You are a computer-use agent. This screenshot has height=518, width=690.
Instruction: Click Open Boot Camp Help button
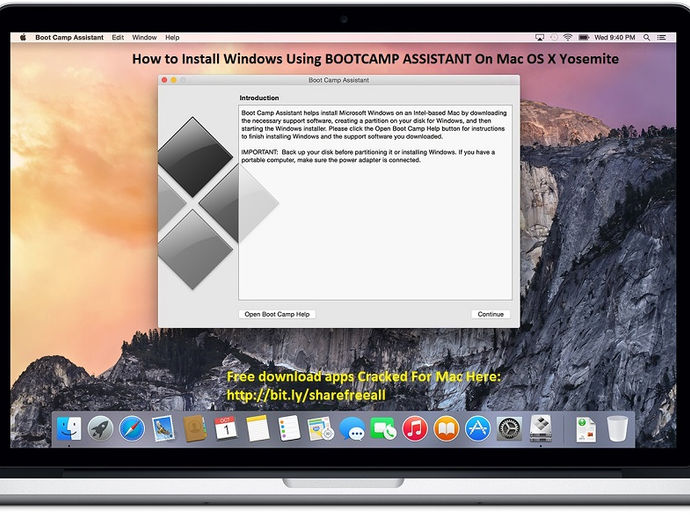pos(277,314)
